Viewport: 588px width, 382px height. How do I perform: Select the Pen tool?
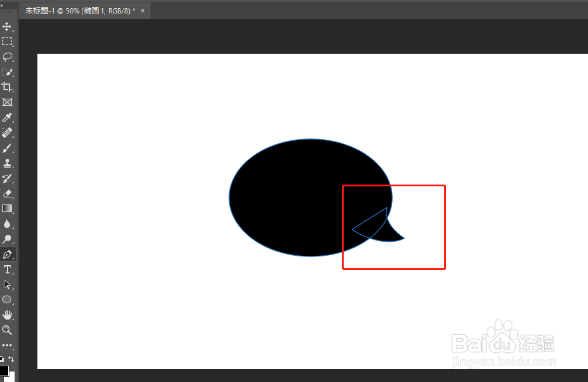pyautogui.click(x=7, y=255)
